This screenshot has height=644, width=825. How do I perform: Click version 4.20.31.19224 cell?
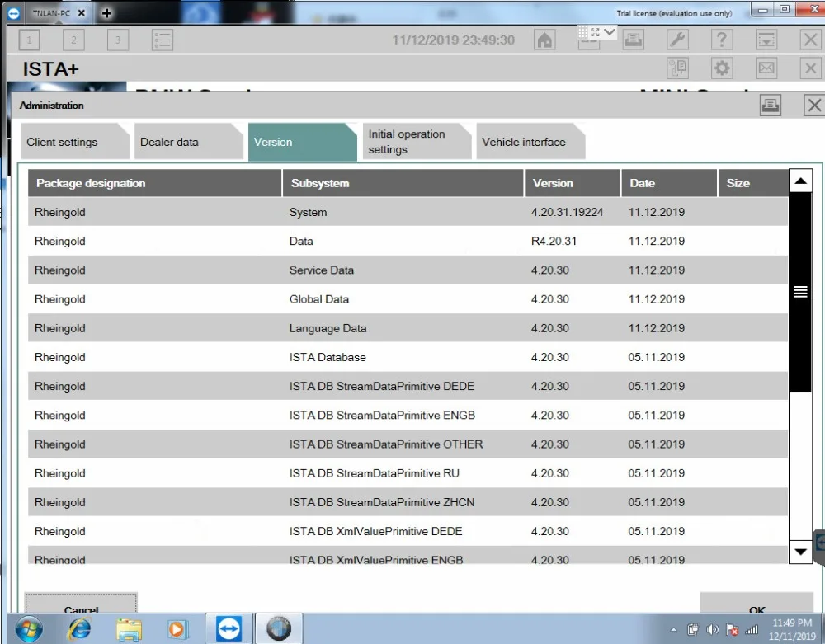point(568,213)
